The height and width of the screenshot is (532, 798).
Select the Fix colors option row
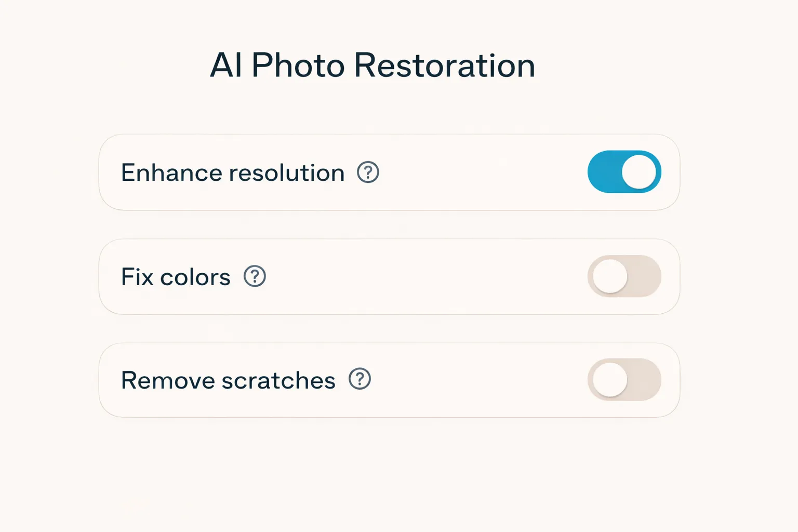click(389, 276)
